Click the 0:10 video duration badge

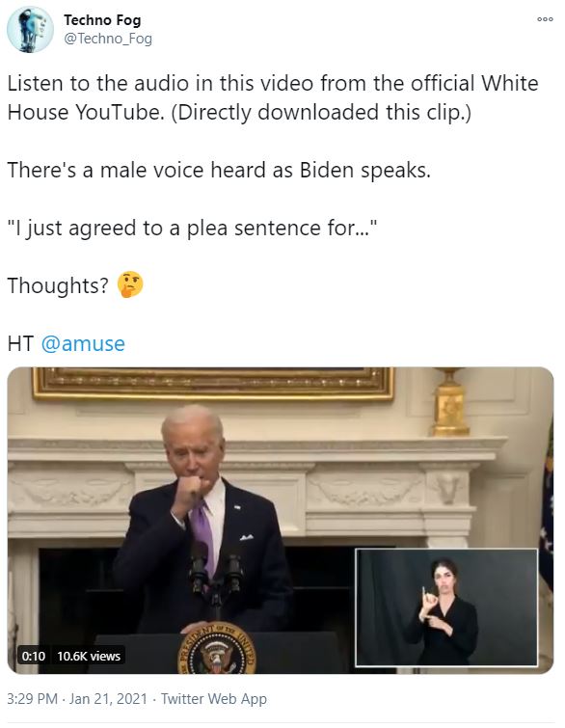(34, 656)
